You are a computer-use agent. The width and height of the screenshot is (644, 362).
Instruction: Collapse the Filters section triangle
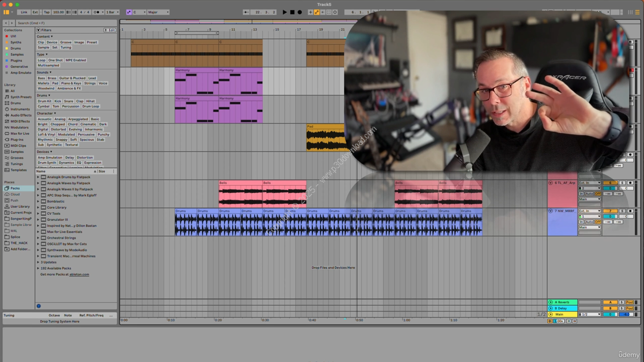pyautogui.click(x=38, y=30)
